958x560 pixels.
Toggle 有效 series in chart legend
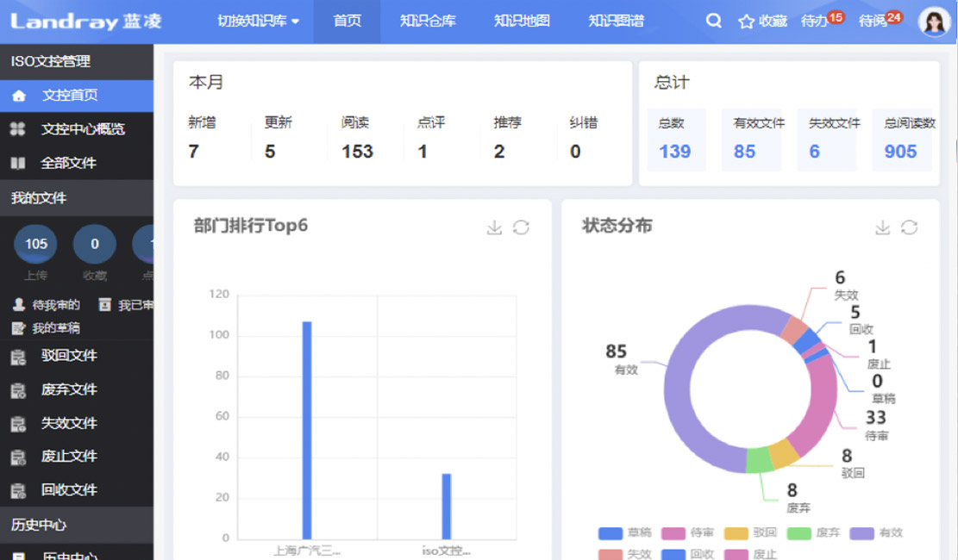pos(875,533)
